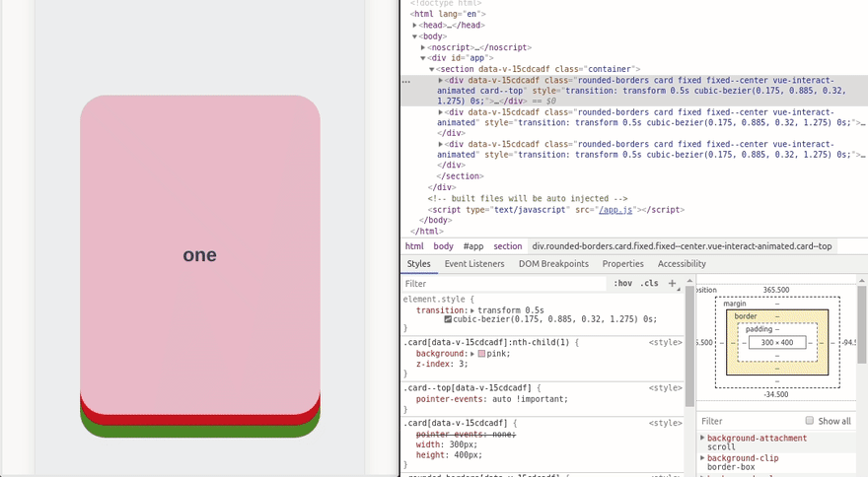Expand the noscript element node
Image resolution: width=868 pixels, height=477 pixels.
pos(423,47)
